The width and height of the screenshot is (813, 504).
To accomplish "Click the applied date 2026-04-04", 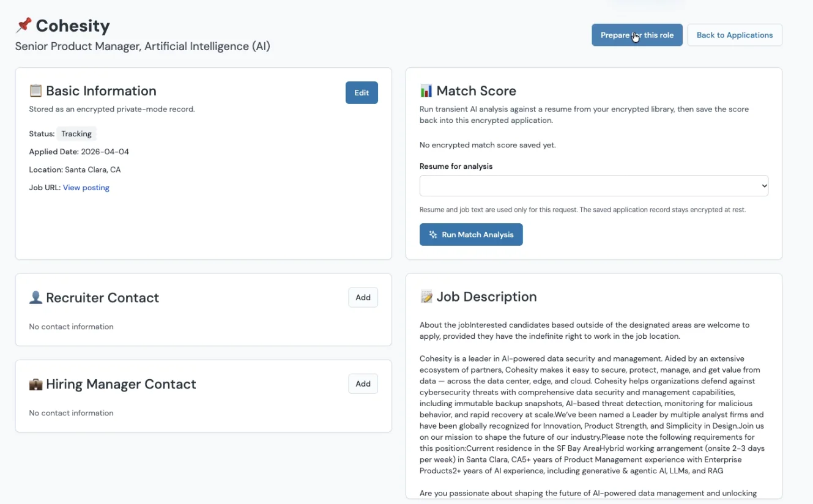I will point(105,152).
